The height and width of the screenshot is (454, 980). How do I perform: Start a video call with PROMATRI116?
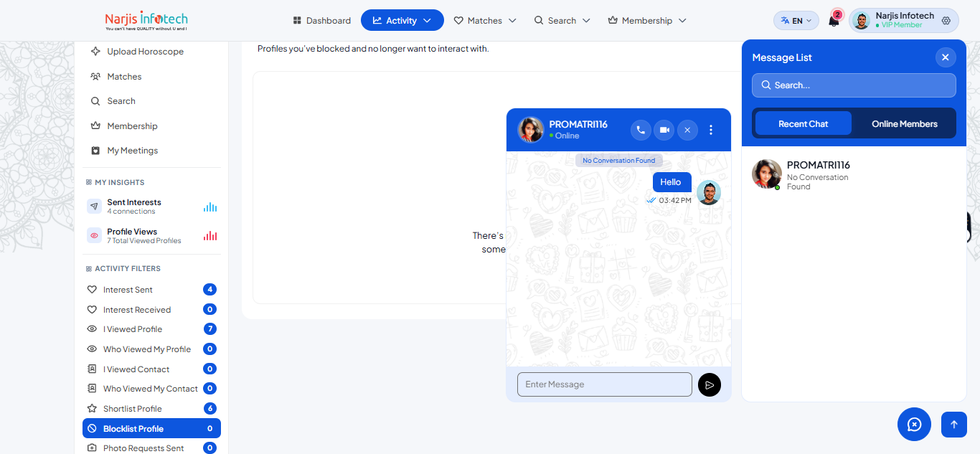[x=664, y=130]
